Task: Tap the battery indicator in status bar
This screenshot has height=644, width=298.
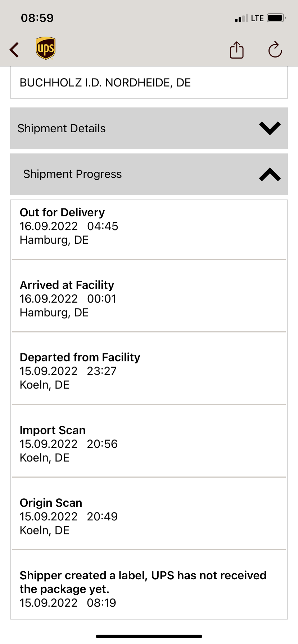Action: click(x=276, y=18)
